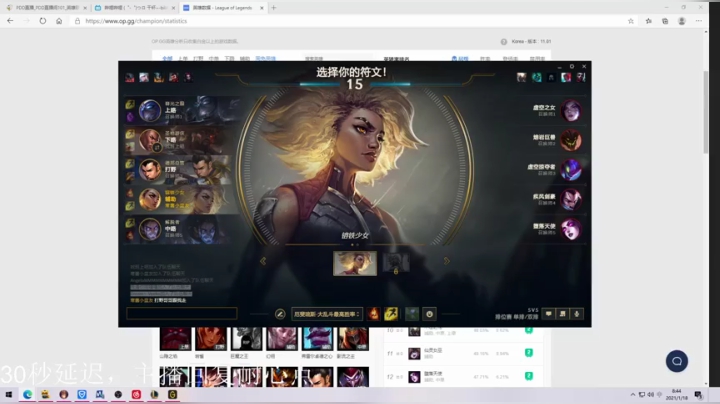Click 弗雷尔卓德之心 champion thumbnail on op.gg
Viewport: 720px width, 404px height.
[x=317, y=339]
